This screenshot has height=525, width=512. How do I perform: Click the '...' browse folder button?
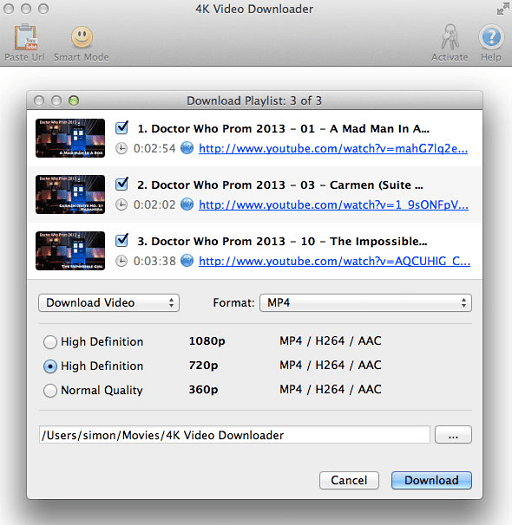click(x=453, y=435)
